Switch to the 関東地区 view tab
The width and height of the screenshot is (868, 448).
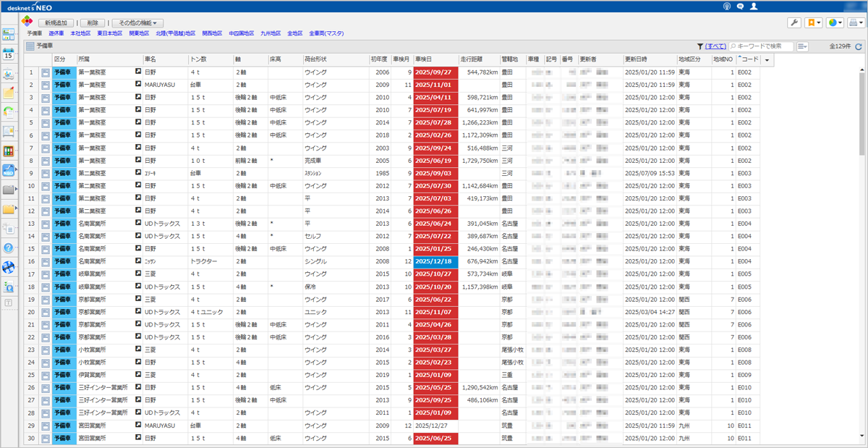click(x=139, y=33)
